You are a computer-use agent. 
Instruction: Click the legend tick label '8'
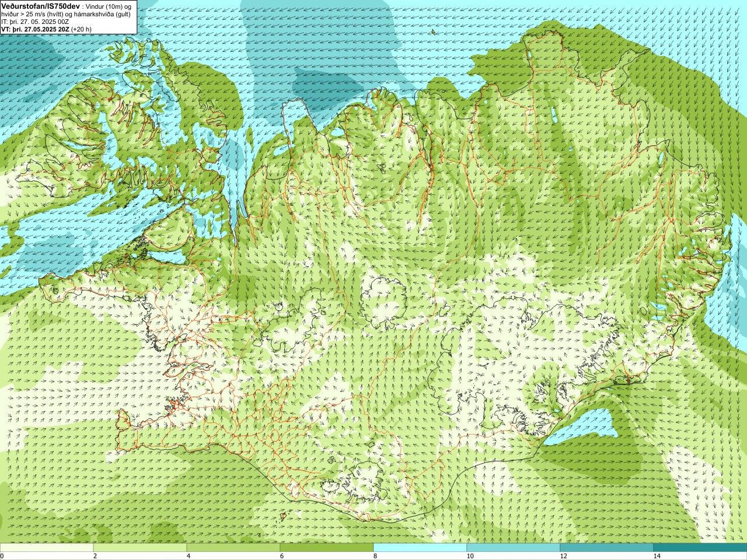[375, 556]
